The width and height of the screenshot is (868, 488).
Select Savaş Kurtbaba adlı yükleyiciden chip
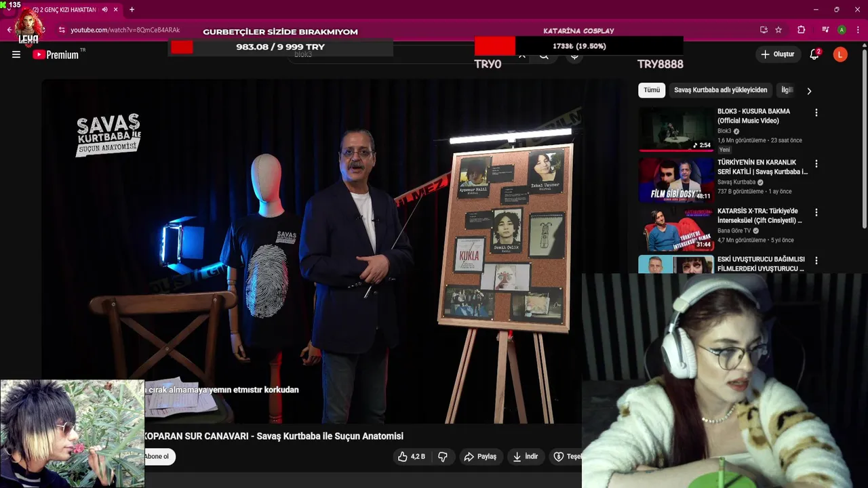pos(720,90)
